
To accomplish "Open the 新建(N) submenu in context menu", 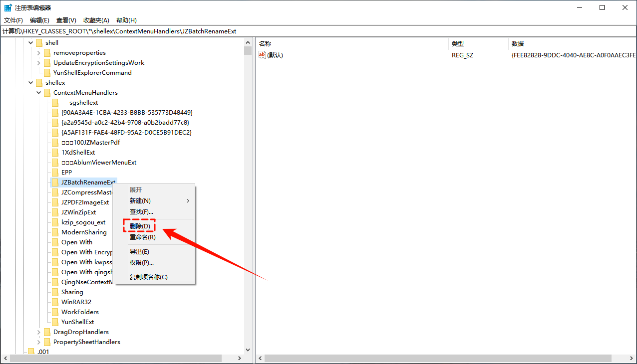I will [139, 200].
